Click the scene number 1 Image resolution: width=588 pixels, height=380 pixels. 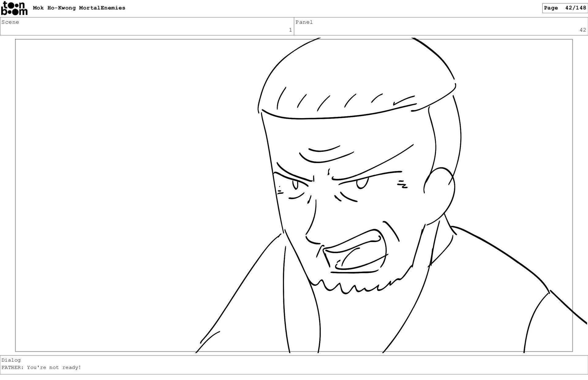point(290,30)
